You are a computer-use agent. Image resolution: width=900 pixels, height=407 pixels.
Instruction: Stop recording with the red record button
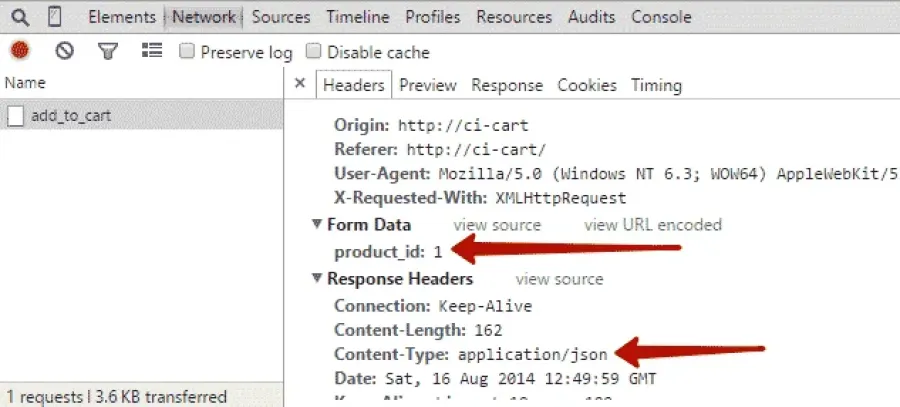[20, 51]
